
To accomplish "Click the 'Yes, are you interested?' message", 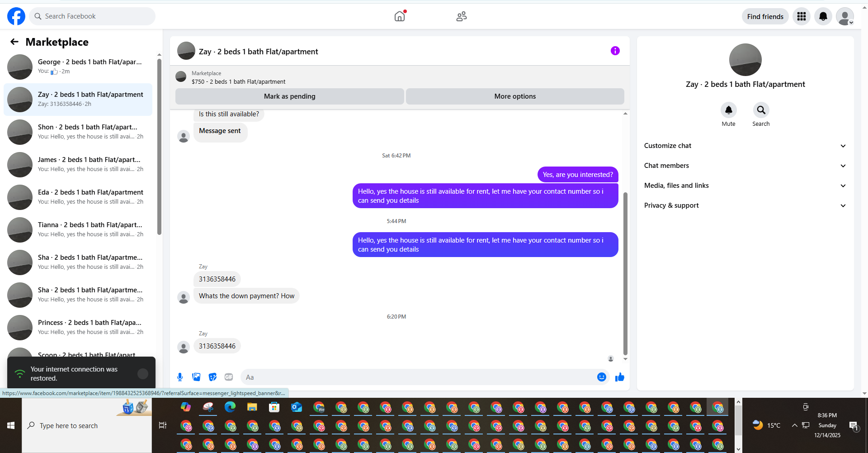I will tap(578, 175).
